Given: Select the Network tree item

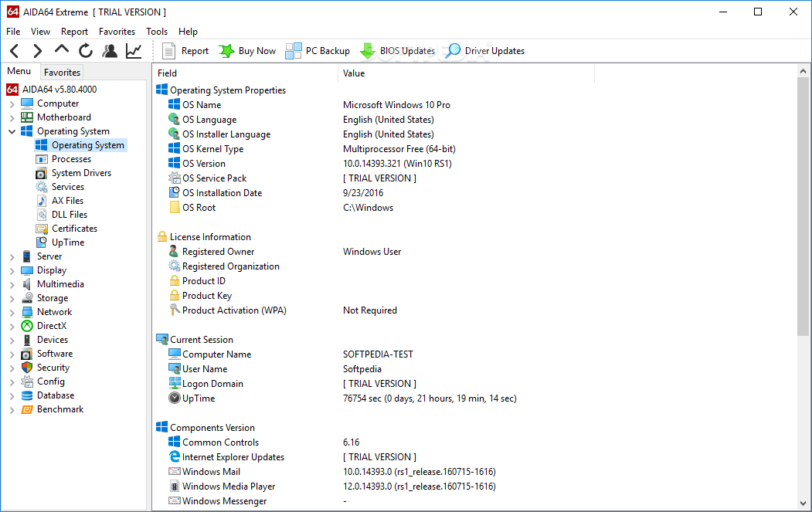Looking at the screenshot, I should coord(54,312).
